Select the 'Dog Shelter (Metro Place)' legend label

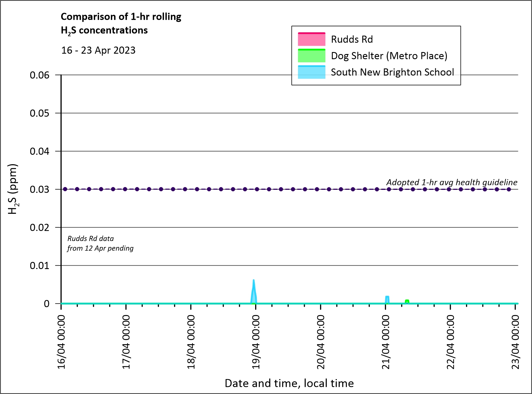pyautogui.click(x=389, y=56)
